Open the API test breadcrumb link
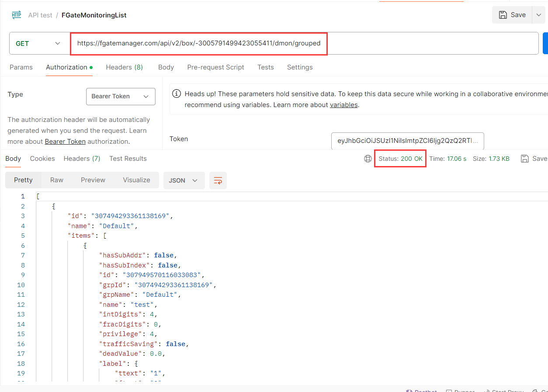This screenshot has height=392, width=548. click(40, 15)
